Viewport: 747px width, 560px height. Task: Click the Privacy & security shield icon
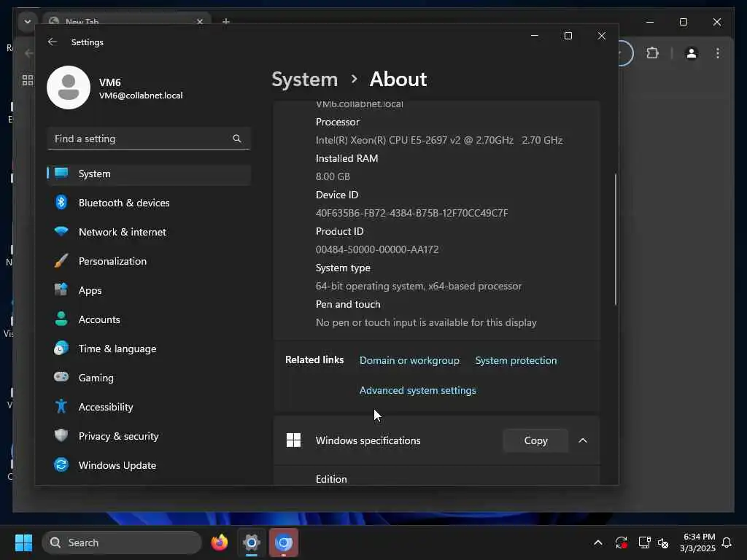pyautogui.click(x=61, y=436)
